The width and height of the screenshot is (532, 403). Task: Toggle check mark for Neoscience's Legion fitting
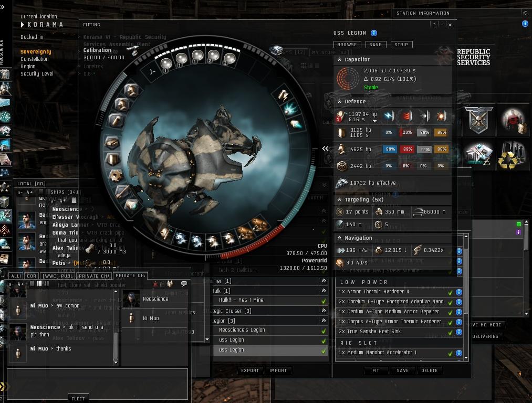[x=324, y=331]
